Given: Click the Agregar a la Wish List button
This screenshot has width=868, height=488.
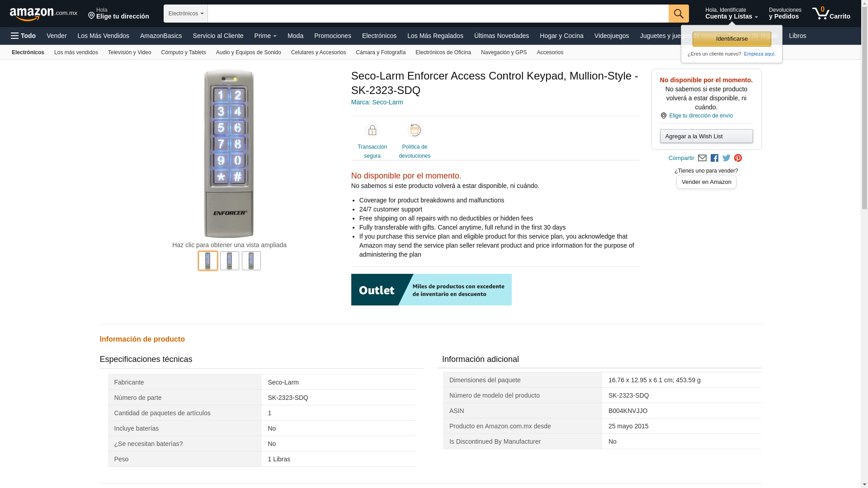Looking at the screenshot, I should point(706,136).
